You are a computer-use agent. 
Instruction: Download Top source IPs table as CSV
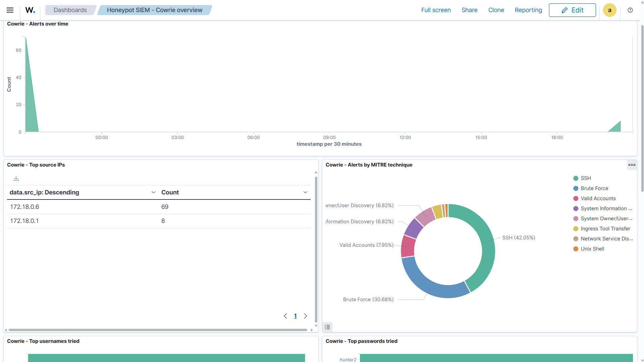[16, 178]
